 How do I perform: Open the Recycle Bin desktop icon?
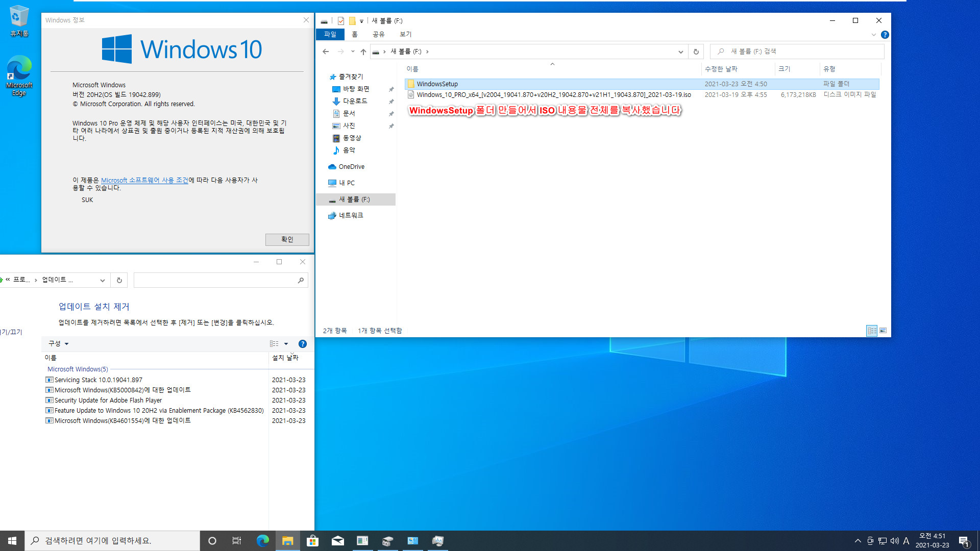click(19, 21)
